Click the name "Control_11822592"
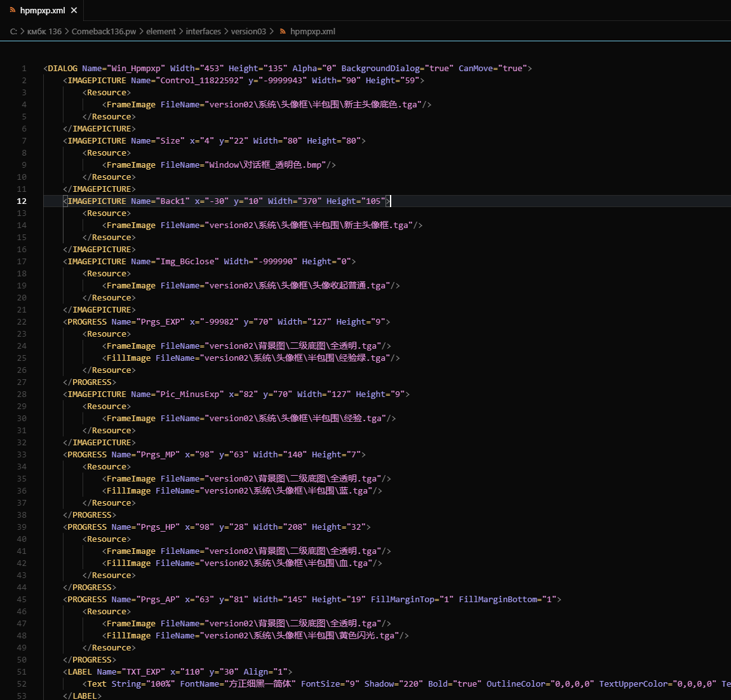This screenshot has width=731, height=700. [x=202, y=80]
